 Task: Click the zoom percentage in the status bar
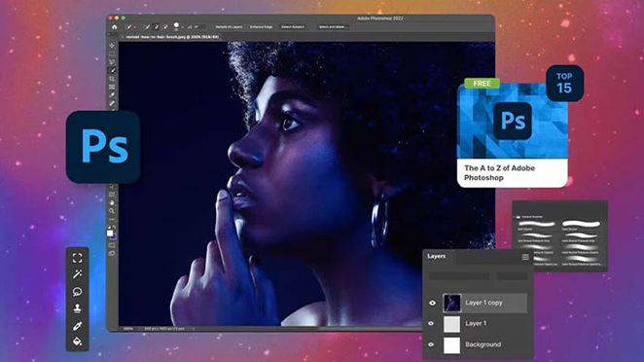tap(128, 329)
